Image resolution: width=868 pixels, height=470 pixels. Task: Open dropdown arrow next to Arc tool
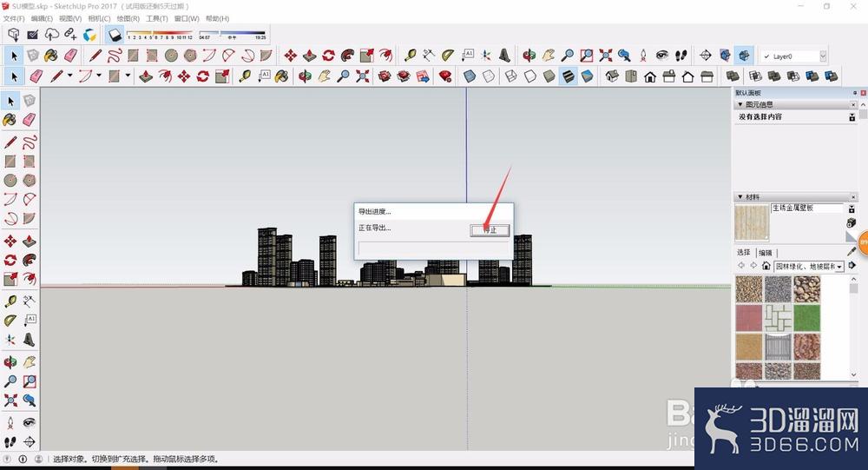(99, 76)
